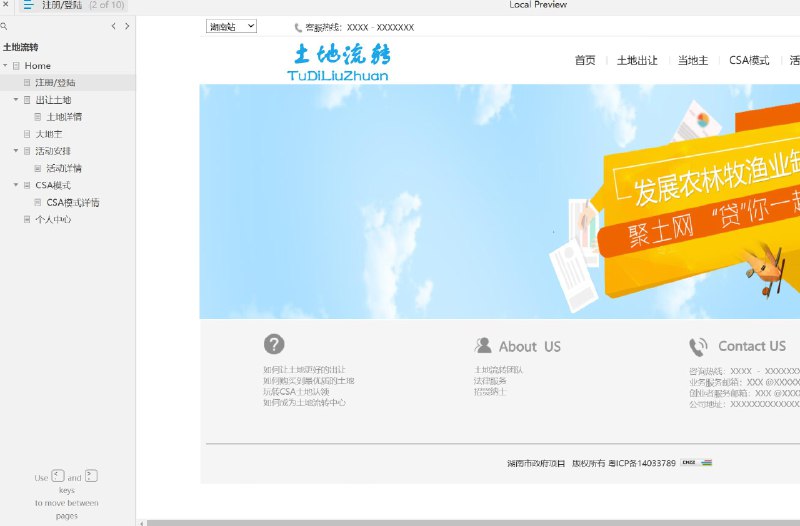Click page icon beside 注册/登陆
The image size is (800, 526).
[27, 83]
